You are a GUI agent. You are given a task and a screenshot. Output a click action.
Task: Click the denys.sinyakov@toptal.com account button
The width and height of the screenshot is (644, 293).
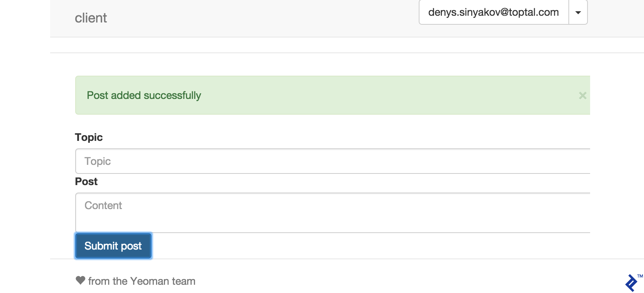coord(494,12)
